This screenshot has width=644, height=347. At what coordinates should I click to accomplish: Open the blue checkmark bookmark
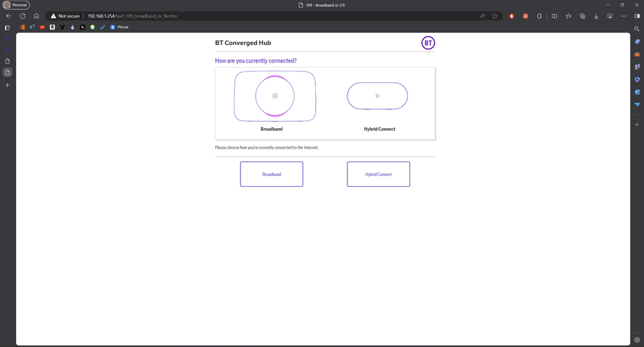point(102,27)
